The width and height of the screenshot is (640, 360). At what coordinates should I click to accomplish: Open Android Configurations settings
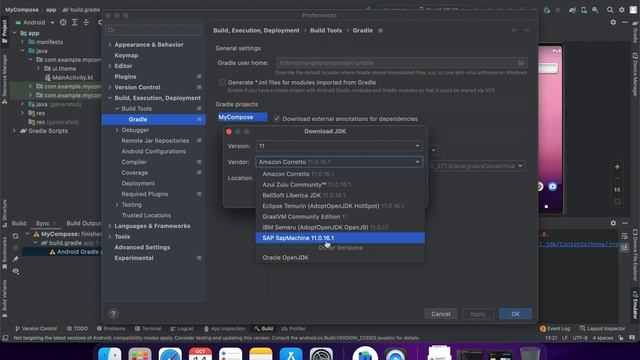point(153,151)
